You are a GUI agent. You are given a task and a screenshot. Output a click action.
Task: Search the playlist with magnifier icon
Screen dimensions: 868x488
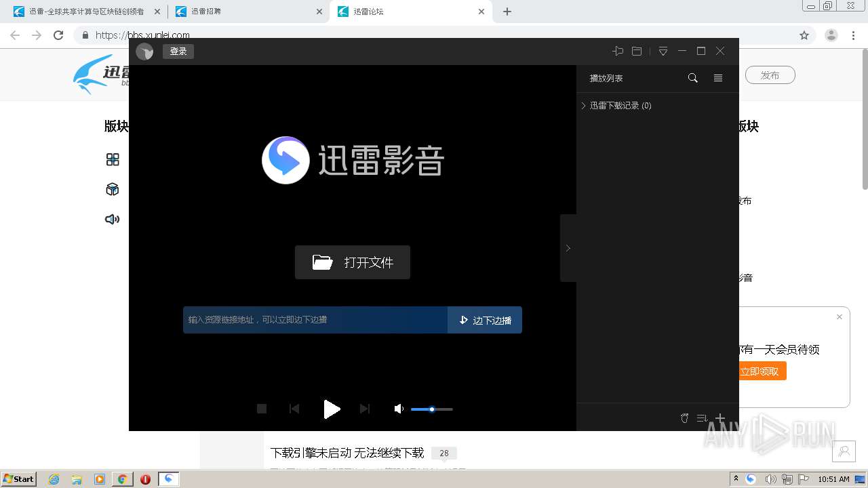[692, 78]
